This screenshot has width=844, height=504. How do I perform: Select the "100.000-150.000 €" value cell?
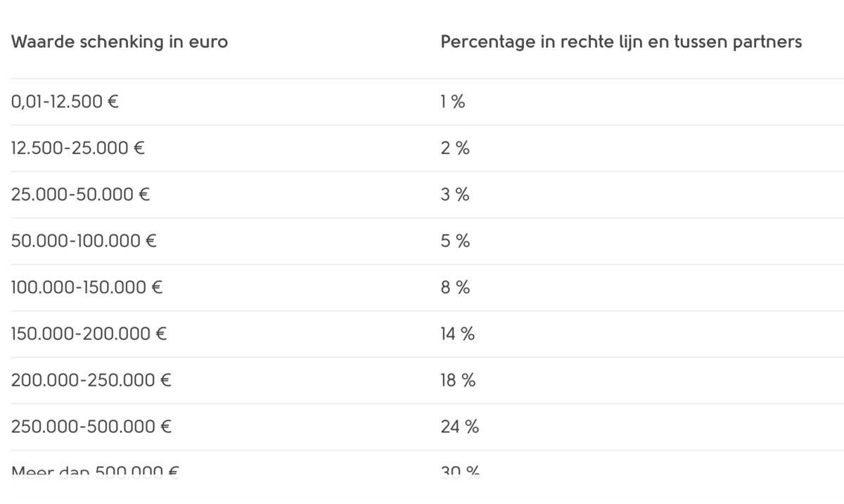[x=87, y=287]
